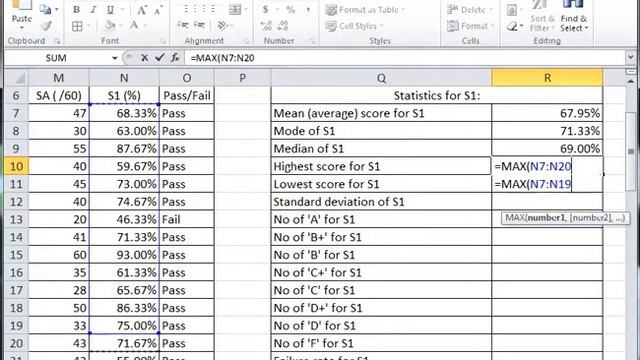
Task: Click the Decrease Decimal icon
Action: coord(283,26)
